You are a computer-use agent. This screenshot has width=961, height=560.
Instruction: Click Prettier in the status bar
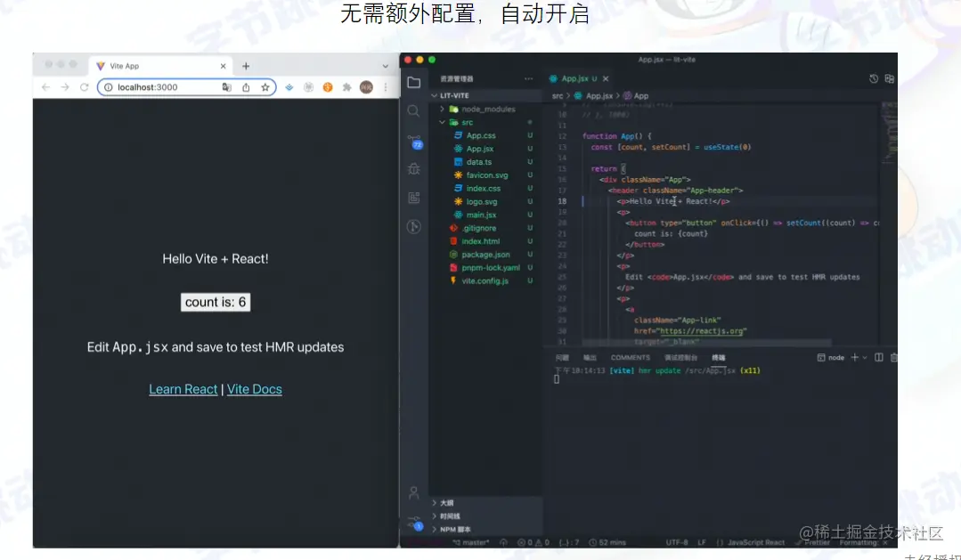point(812,542)
